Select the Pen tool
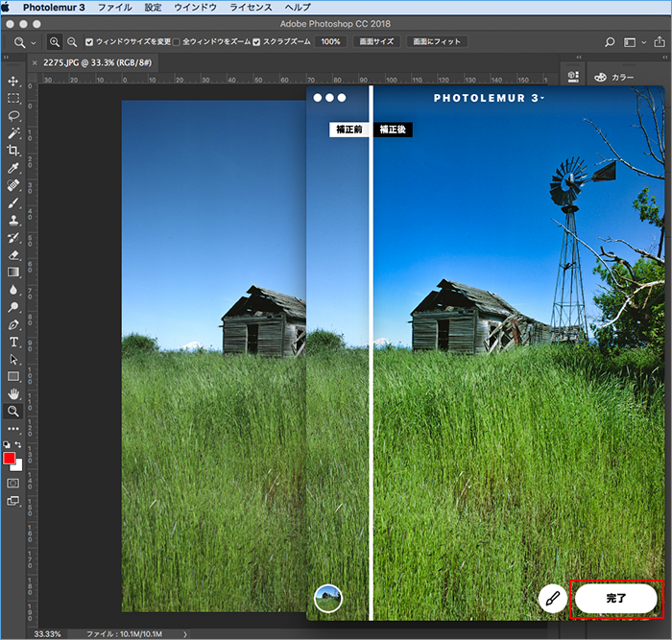 click(13, 324)
